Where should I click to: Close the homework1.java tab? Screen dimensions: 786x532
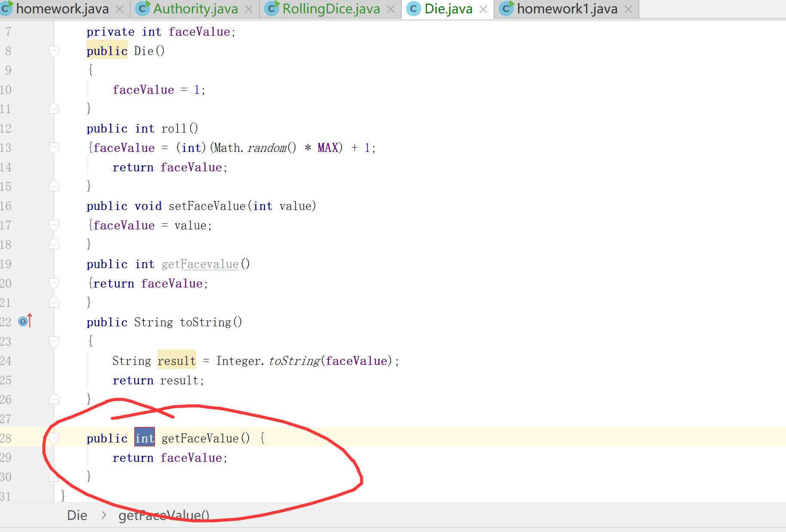click(x=628, y=9)
